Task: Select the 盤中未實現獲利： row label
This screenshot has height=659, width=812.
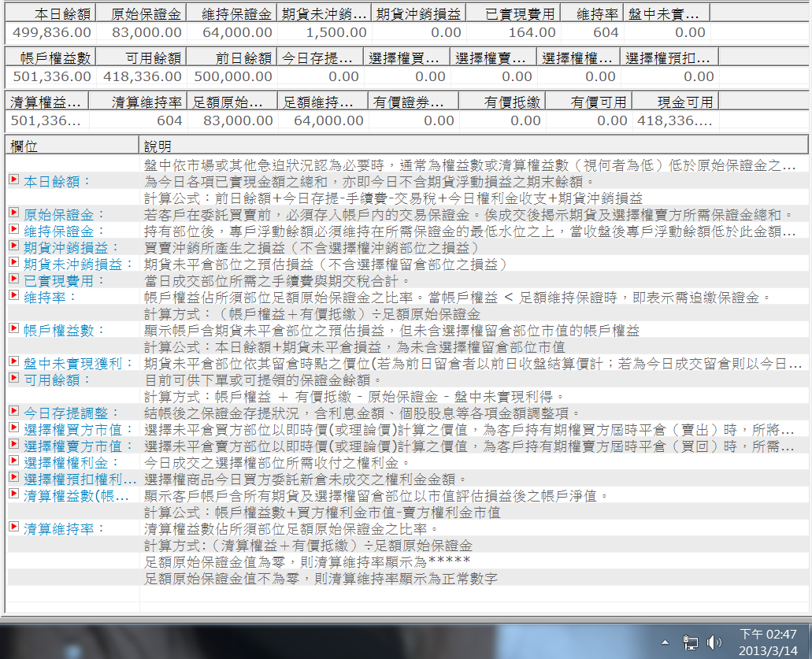Action: click(x=79, y=364)
